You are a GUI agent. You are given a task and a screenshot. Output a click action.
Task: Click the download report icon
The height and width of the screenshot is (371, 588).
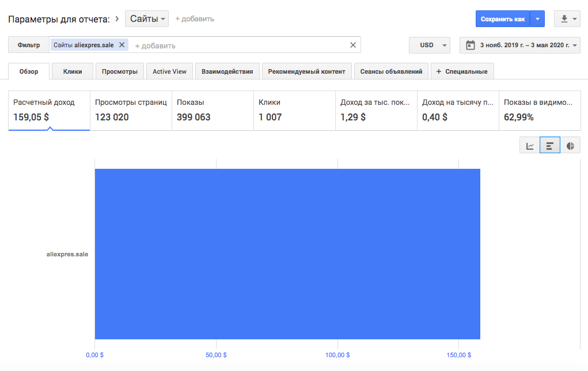coord(564,19)
